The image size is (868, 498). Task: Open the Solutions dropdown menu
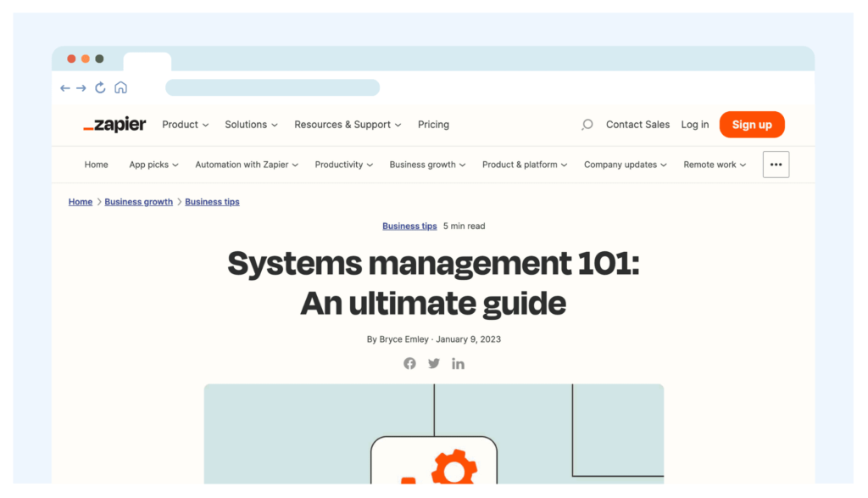pyautogui.click(x=251, y=125)
